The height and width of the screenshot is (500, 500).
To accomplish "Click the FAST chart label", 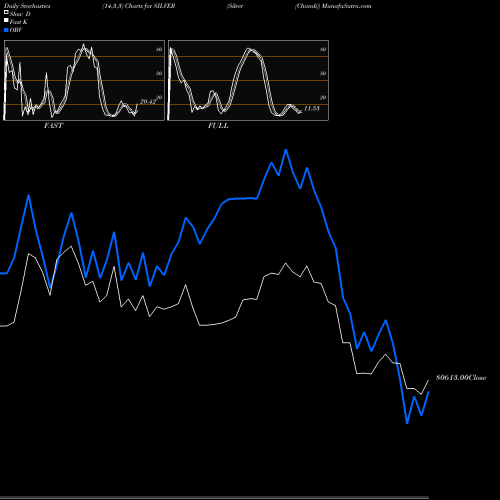I will [53, 126].
